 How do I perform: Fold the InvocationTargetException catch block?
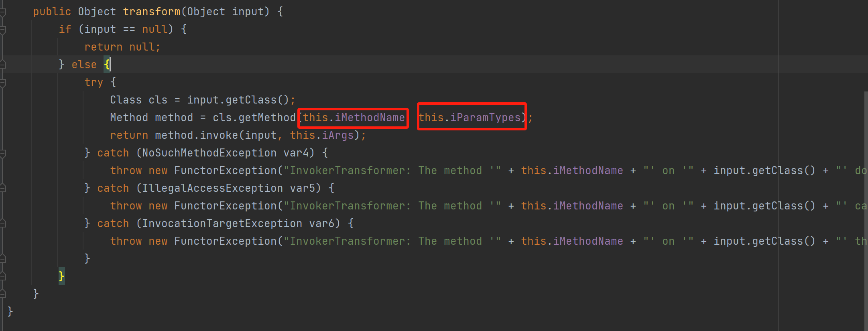3,223
